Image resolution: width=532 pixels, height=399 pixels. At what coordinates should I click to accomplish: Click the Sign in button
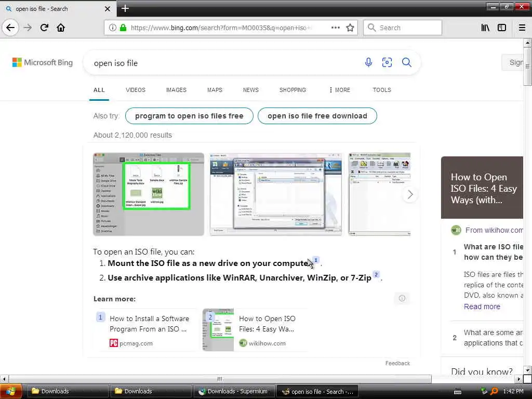point(513,62)
